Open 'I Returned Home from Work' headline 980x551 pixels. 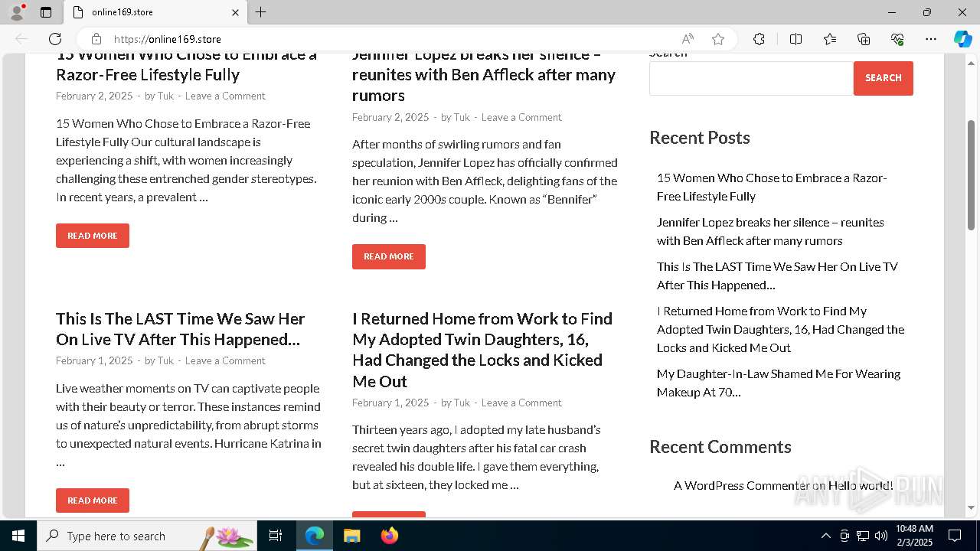(482, 350)
